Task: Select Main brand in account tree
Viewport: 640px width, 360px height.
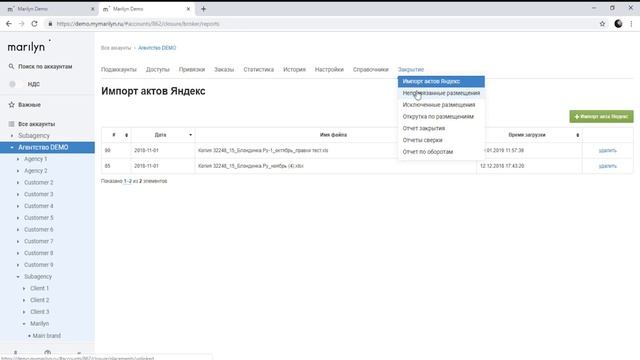Action: click(x=47, y=336)
